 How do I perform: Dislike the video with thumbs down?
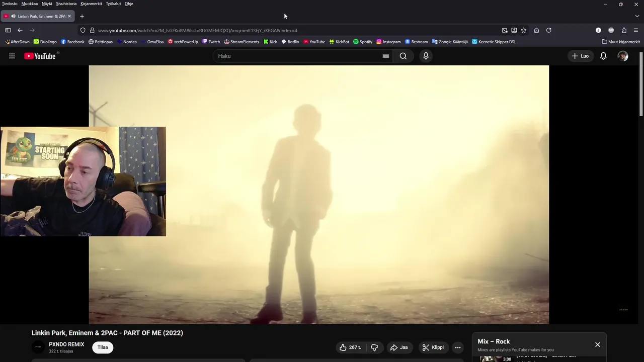374,347
